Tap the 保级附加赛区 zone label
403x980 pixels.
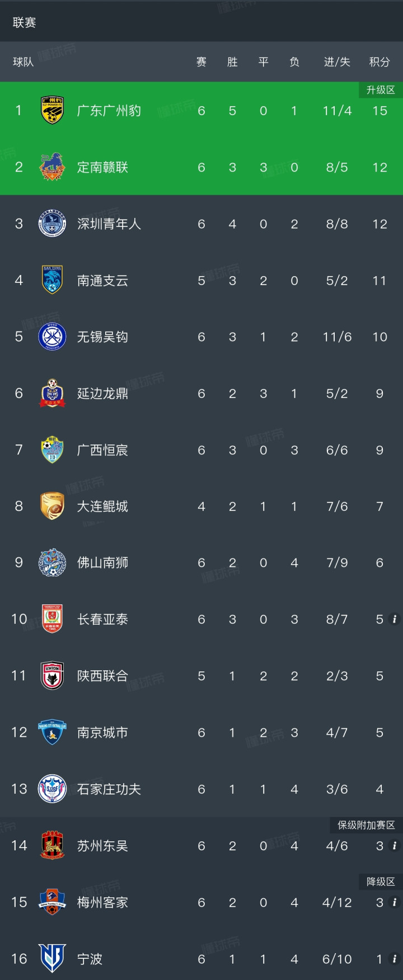tap(366, 825)
